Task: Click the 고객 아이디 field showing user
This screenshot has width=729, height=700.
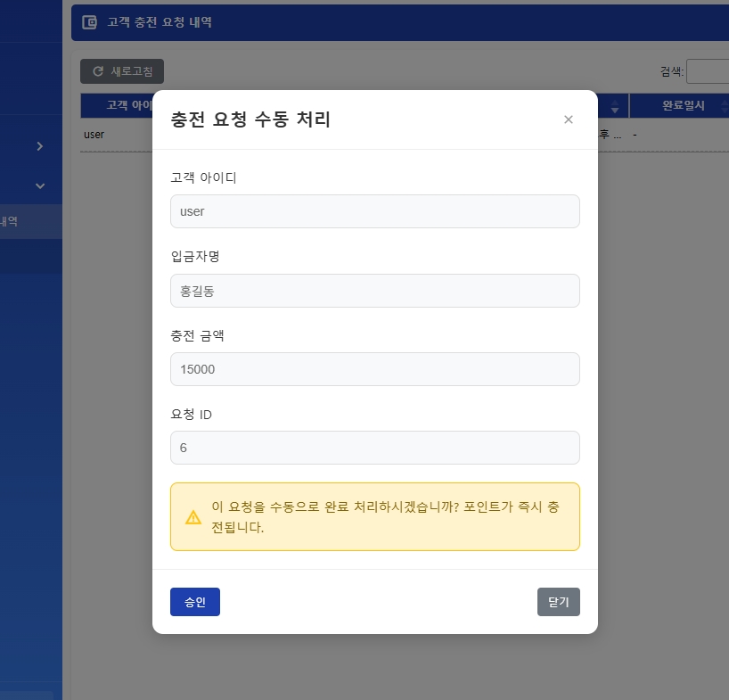Action: click(374, 211)
